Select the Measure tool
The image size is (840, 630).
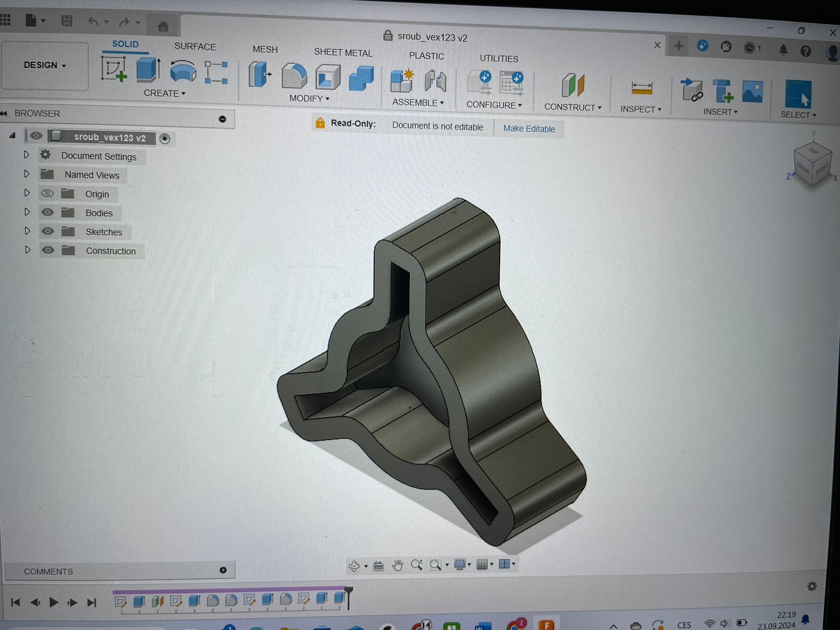coord(641,88)
